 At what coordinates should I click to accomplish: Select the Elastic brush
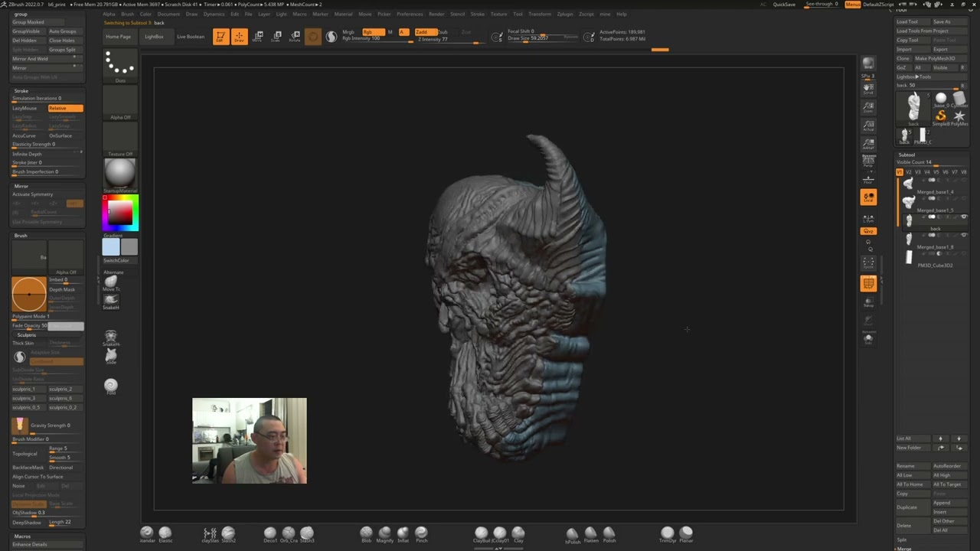[x=165, y=534]
